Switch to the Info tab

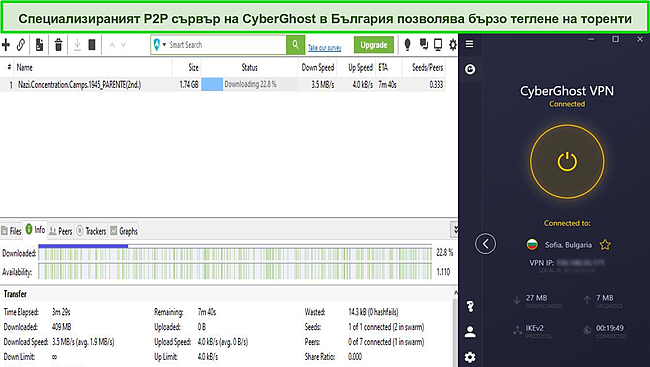pos(35,229)
